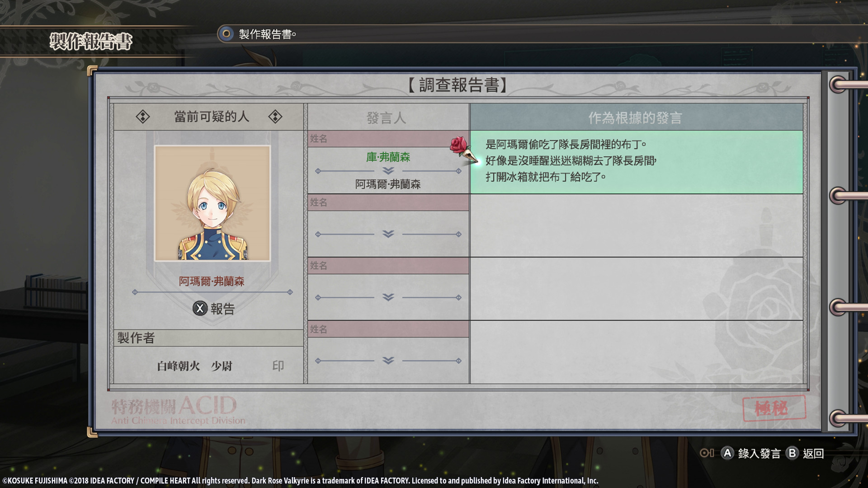Expand the fourth speaker slot chevron

pyautogui.click(x=388, y=361)
